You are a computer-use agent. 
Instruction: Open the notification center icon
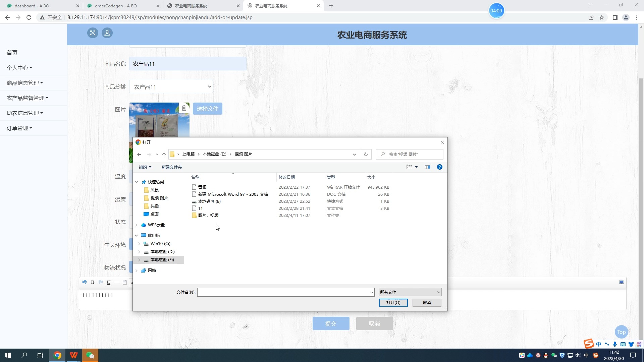pos(633,355)
